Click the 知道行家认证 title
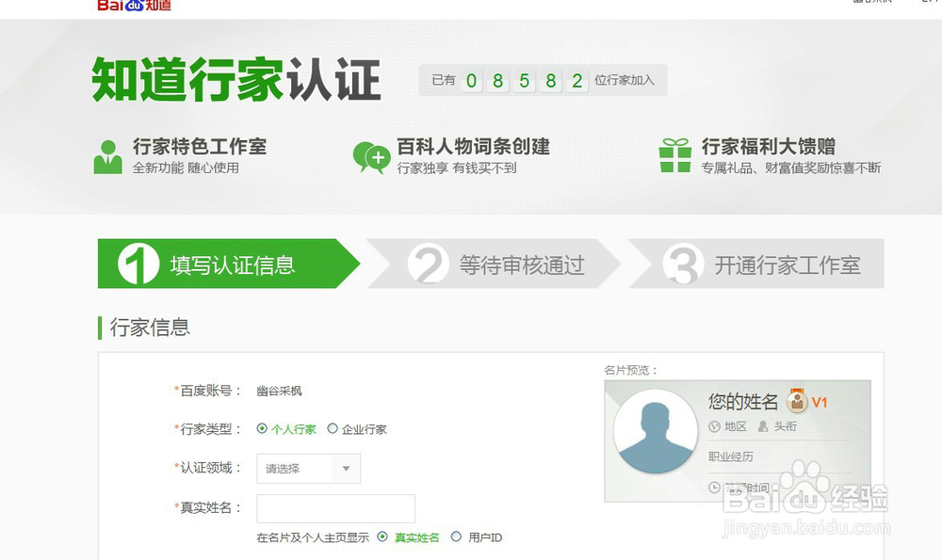Viewport: 942px width, 560px height. 236,80
